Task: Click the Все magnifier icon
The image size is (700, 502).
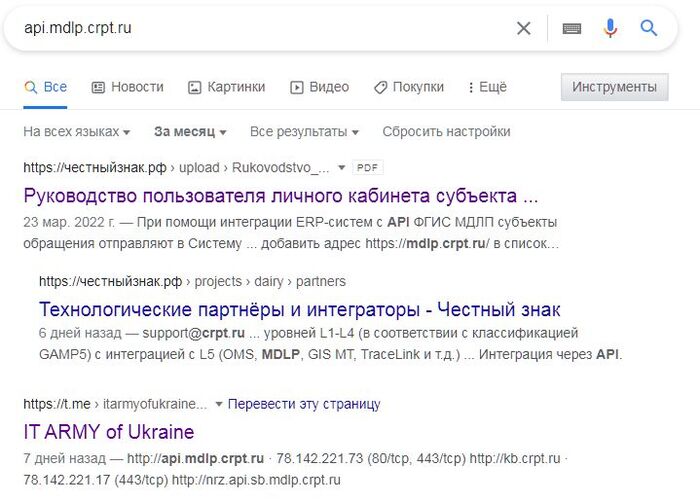Action: coord(30,88)
